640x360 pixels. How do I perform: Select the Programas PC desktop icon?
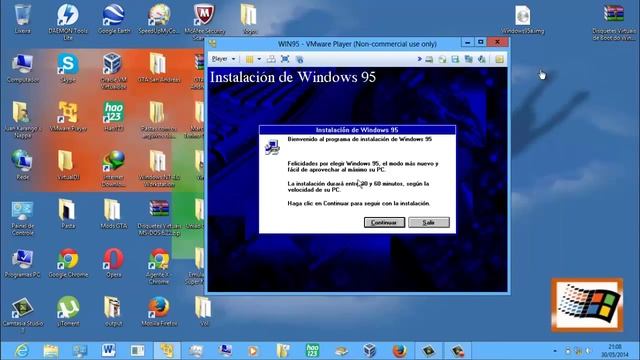22,263
